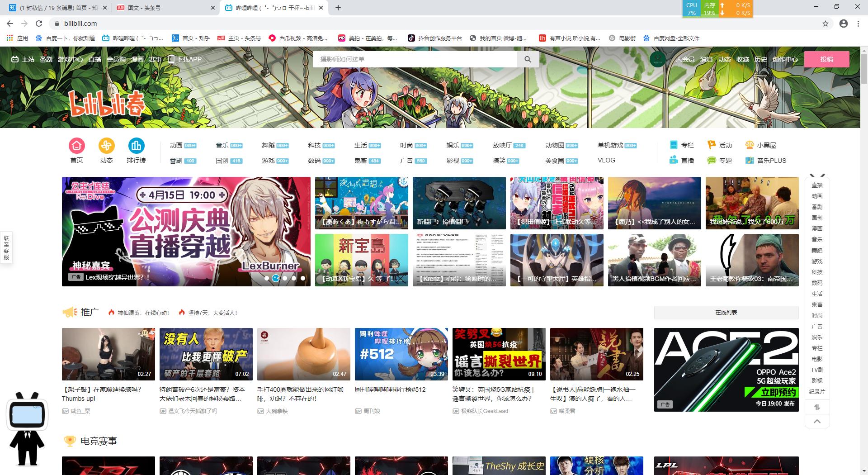This screenshot has width=868, height=475.
Task: Switch to the 图文 - 头条号 tab
Action: (x=163, y=8)
